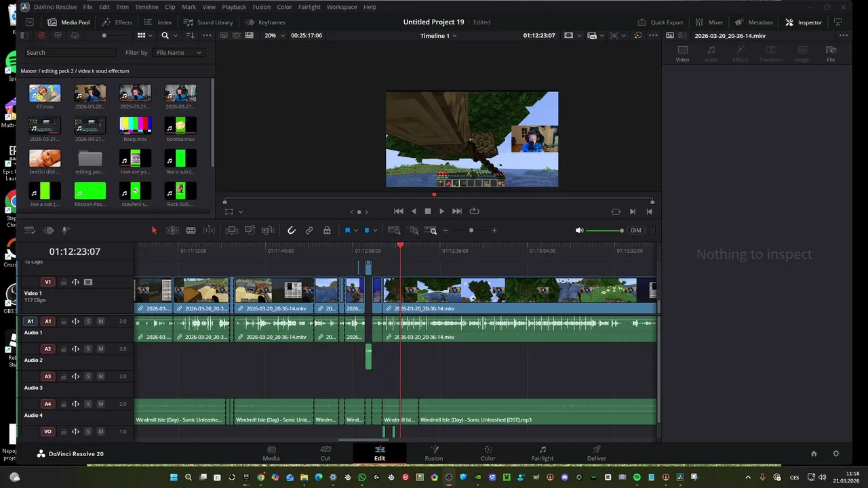Show the Keyframes panel
The image size is (868, 488).
click(x=266, y=22)
